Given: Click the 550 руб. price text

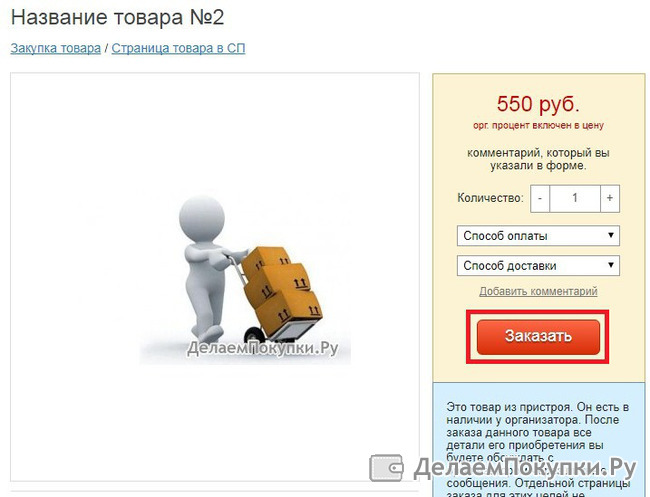Looking at the screenshot, I should pos(538,104).
